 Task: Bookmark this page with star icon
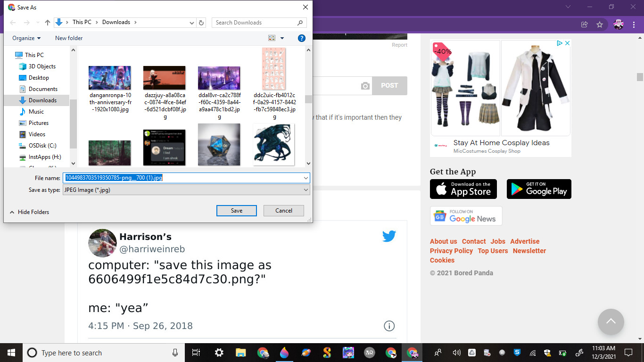point(600,25)
